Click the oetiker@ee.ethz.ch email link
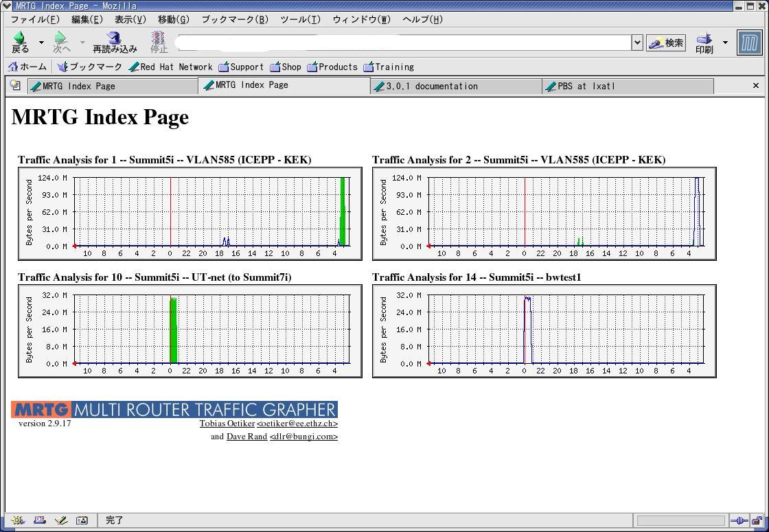Image resolution: width=769 pixels, height=532 pixels. pyautogui.click(x=297, y=424)
